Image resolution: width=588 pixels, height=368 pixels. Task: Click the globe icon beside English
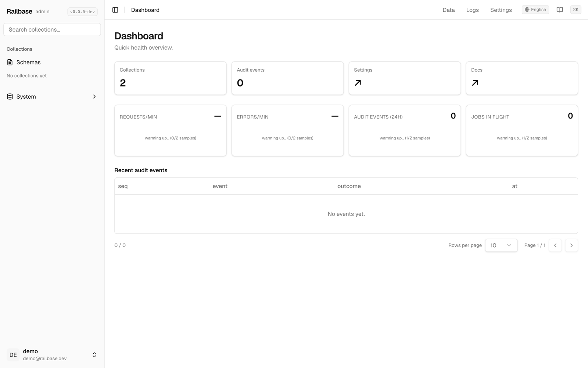pyautogui.click(x=527, y=10)
